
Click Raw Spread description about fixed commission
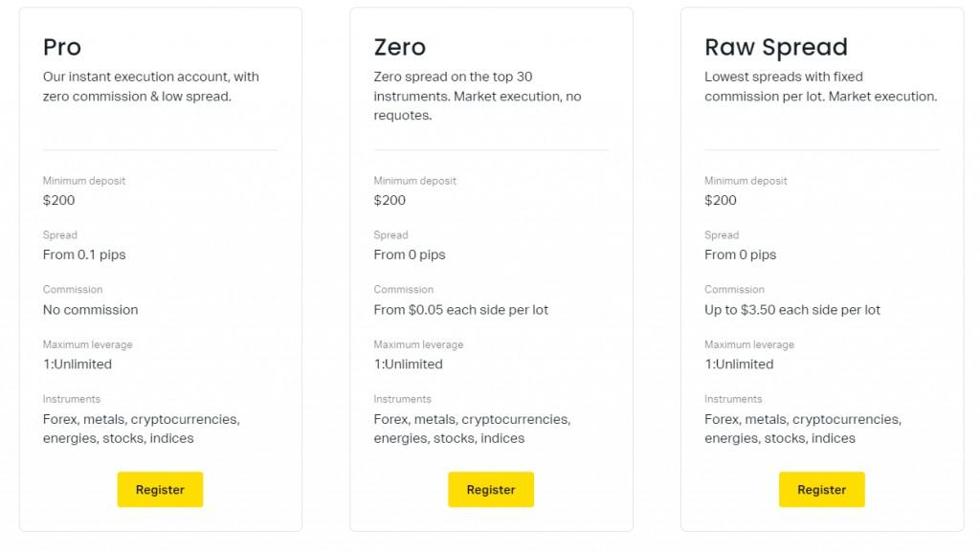pos(820,86)
